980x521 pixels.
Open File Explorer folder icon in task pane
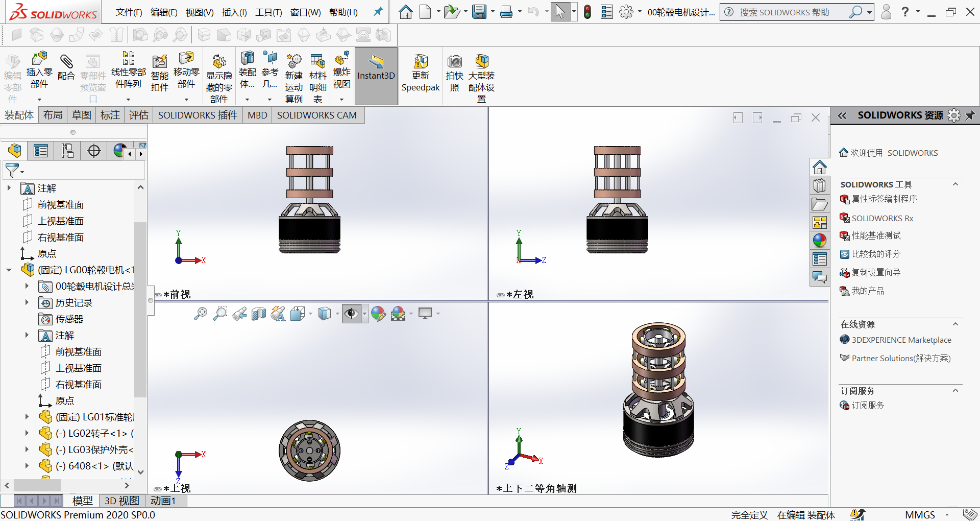pos(820,204)
